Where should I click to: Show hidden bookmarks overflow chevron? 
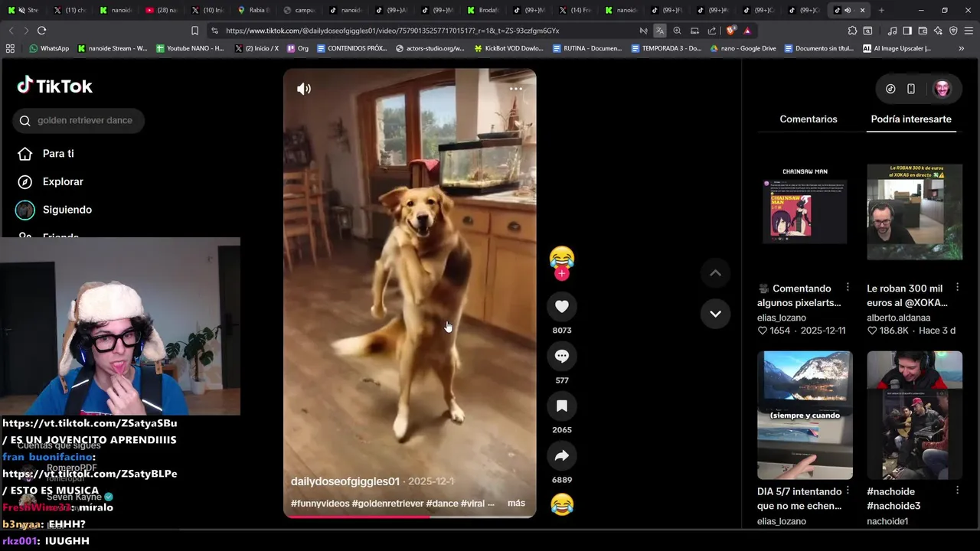point(961,48)
